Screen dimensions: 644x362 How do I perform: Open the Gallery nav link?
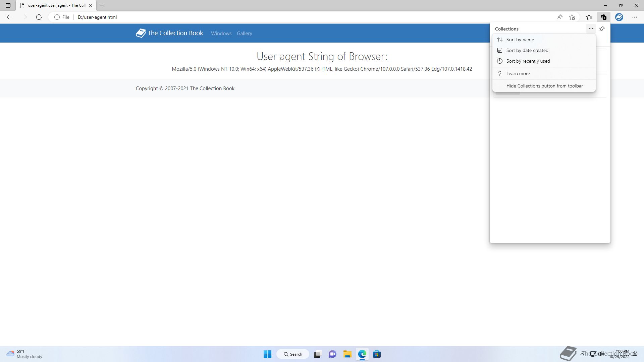[x=244, y=33]
